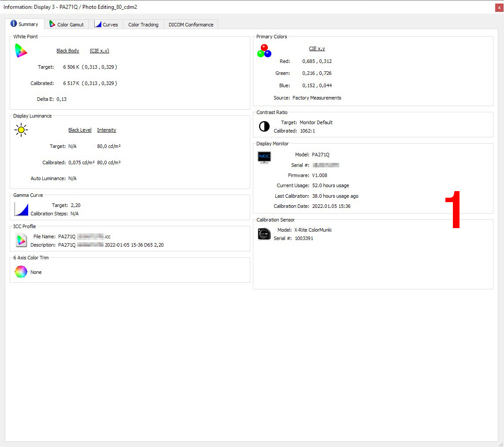Click the Contrast Ratio half-circle icon
This screenshot has height=447, width=504.
click(x=264, y=127)
